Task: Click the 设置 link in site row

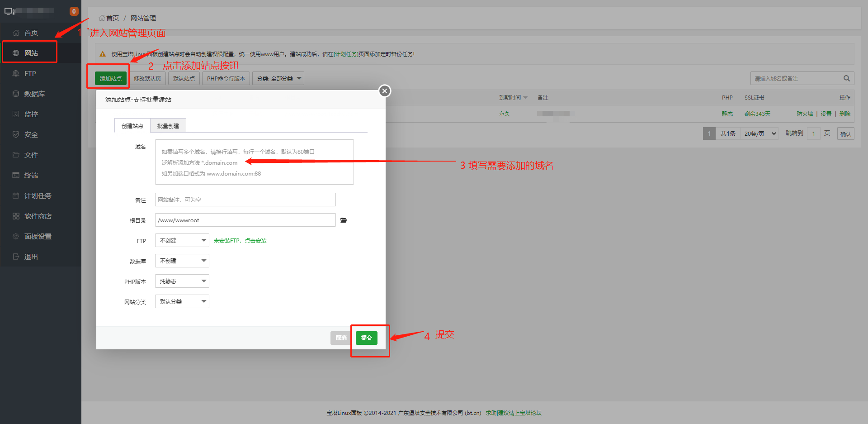Action: (826, 114)
